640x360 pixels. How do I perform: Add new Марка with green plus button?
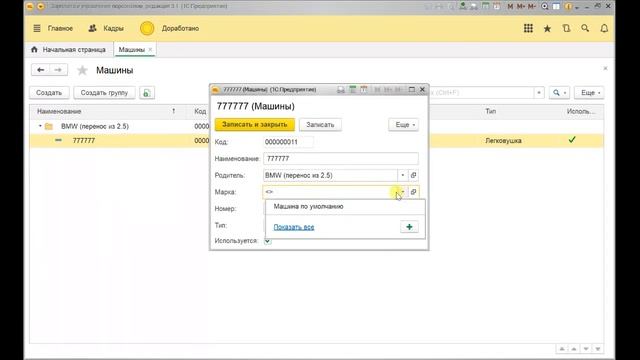pyautogui.click(x=409, y=227)
